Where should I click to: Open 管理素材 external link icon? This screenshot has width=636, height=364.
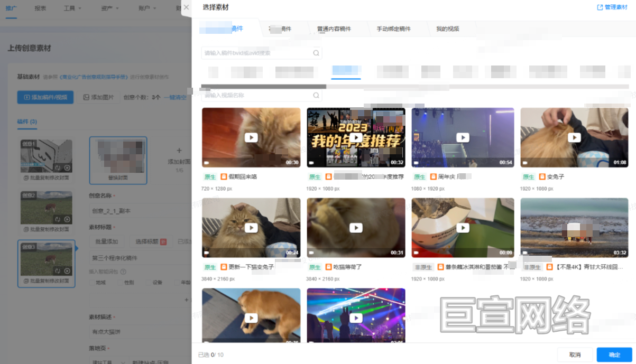tap(600, 7)
